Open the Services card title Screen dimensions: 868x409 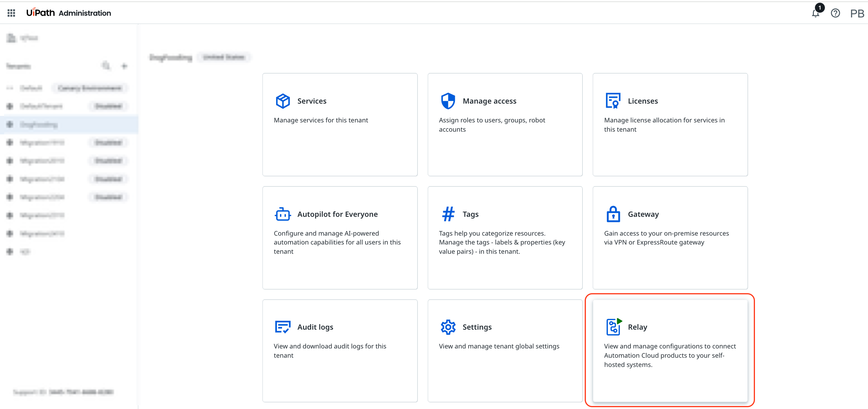(x=312, y=101)
